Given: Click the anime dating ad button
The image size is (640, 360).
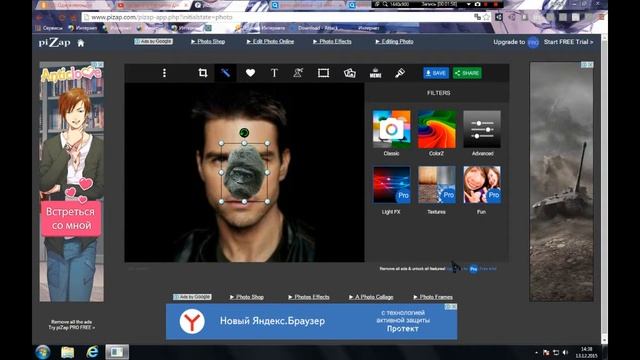Looking at the screenshot, I should coord(71,218).
